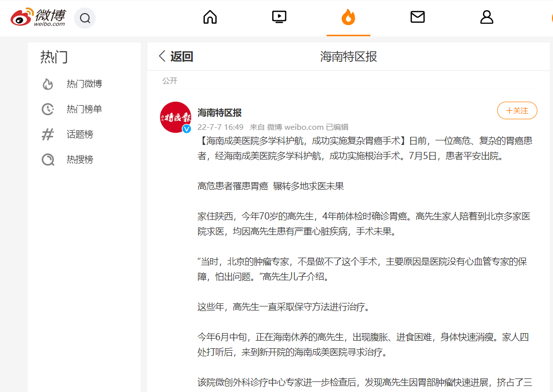Click the post timestamp 22-7-7 16:49

pos(220,127)
